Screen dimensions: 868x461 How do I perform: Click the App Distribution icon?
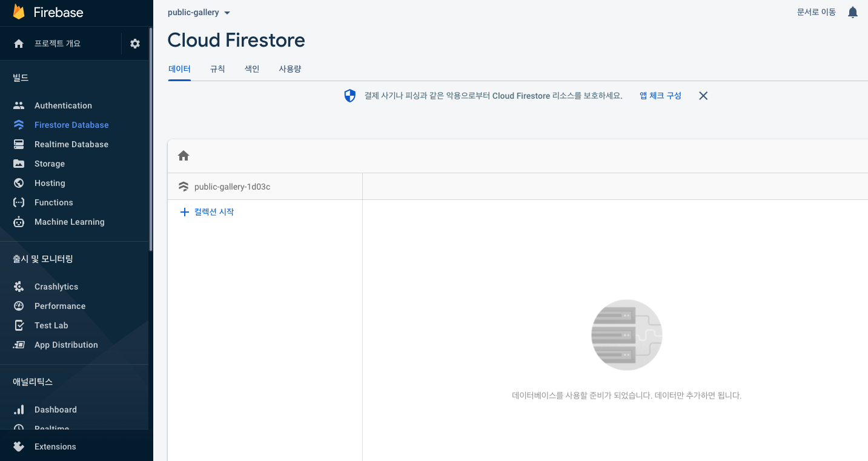[x=19, y=345]
